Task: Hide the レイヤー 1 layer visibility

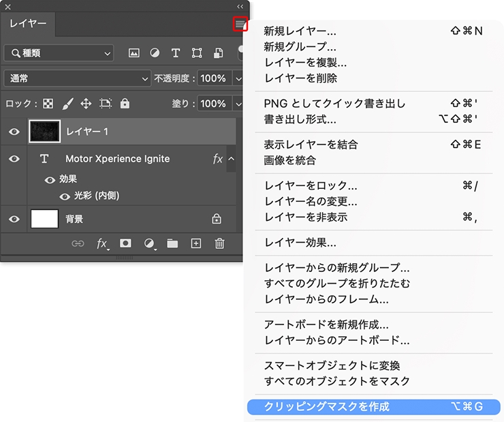Action: pyautogui.click(x=14, y=132)
